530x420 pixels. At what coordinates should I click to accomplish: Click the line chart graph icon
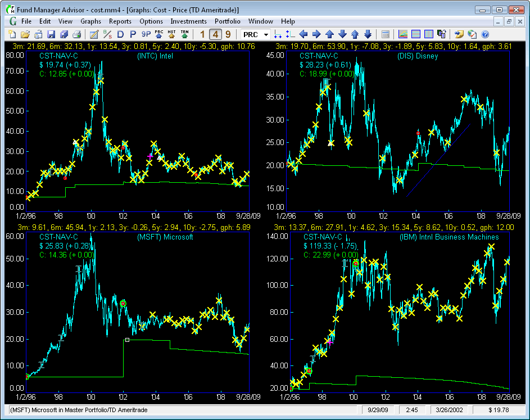(x=403, y=34)
